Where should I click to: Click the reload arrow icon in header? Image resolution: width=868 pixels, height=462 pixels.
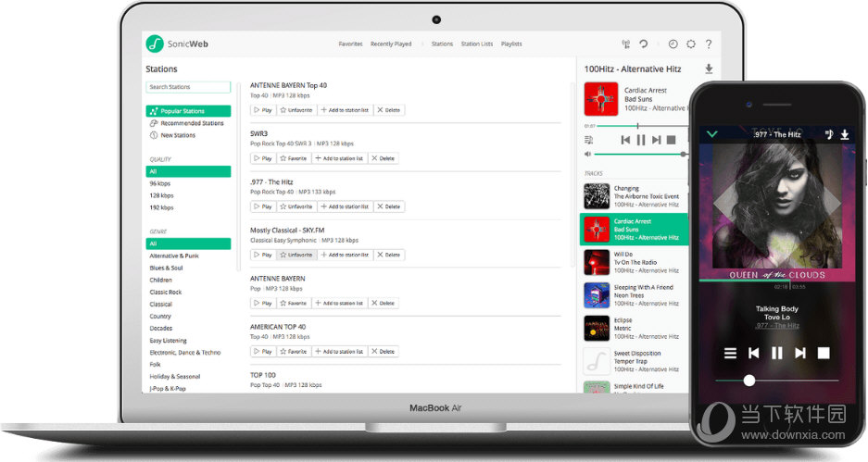point(643,44)
